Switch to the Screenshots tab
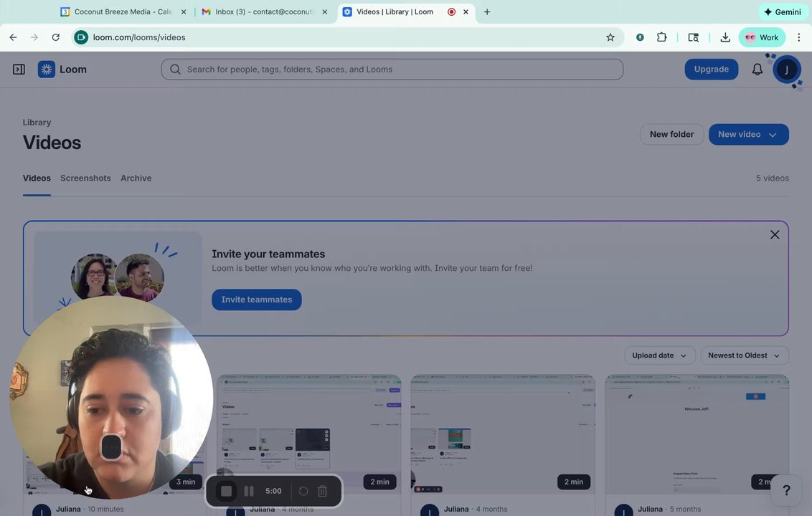Viewport: 812px width, 516px height. [85, 178]
